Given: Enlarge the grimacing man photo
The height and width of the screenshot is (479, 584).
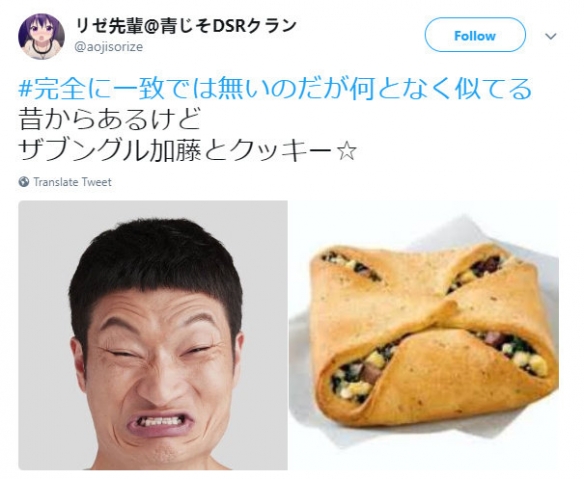Looking at the screenshot, I should pos(153,335).
